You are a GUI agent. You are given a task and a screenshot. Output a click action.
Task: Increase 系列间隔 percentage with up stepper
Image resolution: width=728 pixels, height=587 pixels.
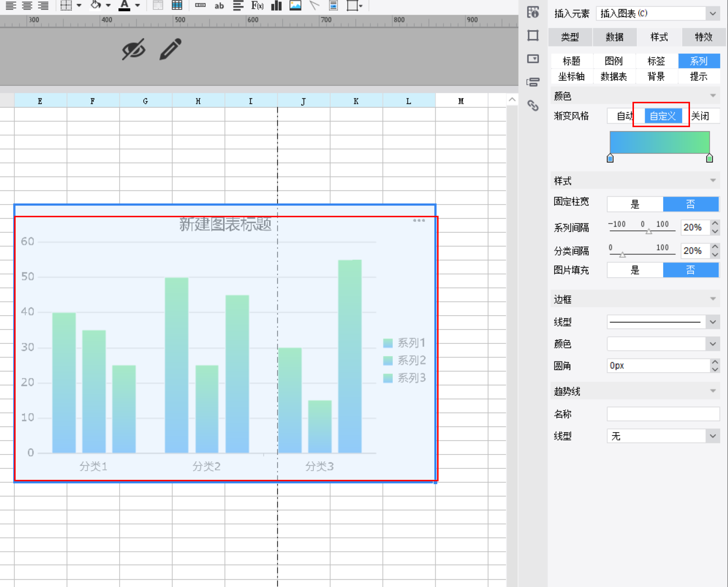coord(715,224)
